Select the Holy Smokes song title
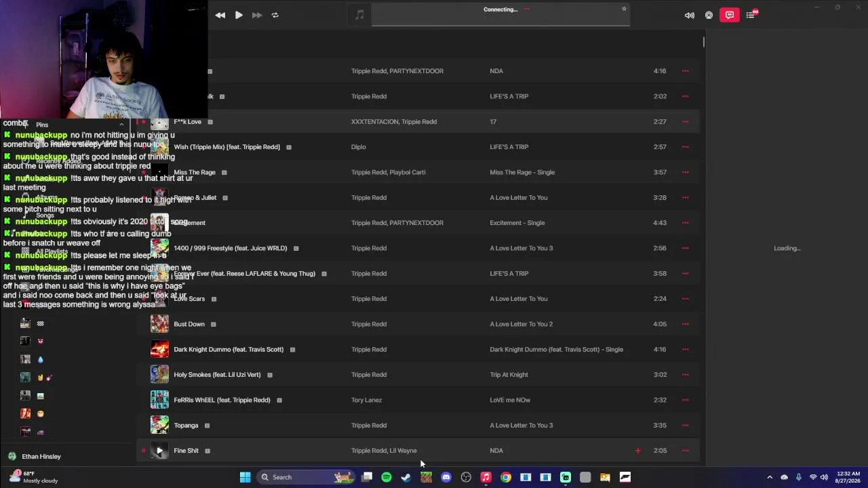The image size is (868, 488). click(217, 375)
